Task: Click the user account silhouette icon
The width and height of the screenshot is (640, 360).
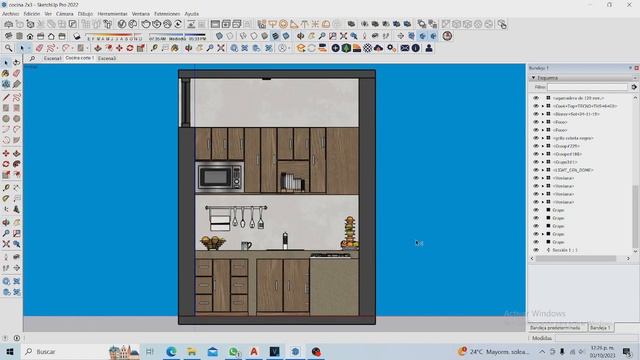Action: (x=429, y=48)
